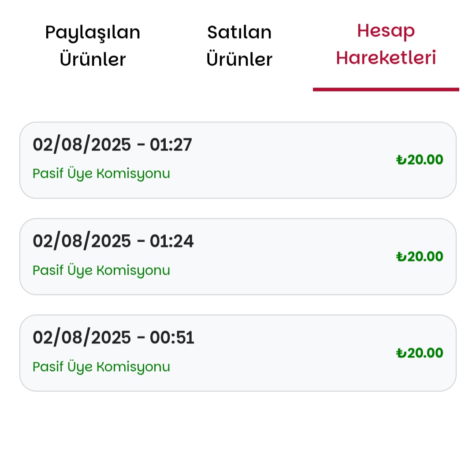Open the 01:24 transaction card
This screenshot has width=476, height=465.
pos(238,257)
